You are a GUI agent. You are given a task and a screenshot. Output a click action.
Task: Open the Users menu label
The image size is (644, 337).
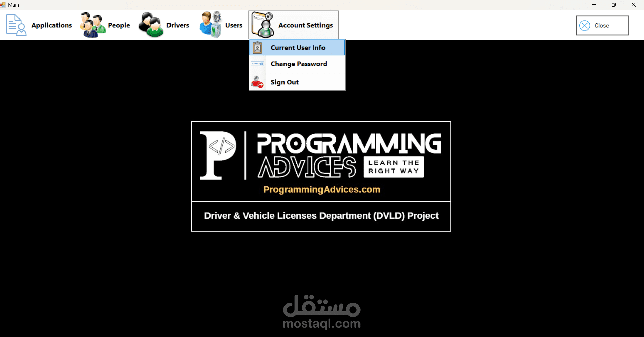(234, 25)
